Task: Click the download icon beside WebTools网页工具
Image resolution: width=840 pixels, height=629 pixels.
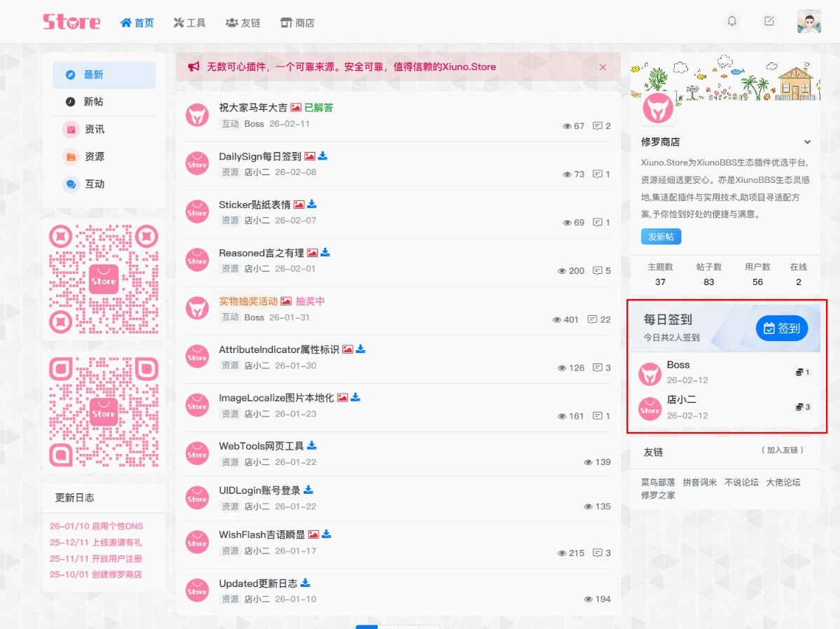Action: (x=311, y=445)
